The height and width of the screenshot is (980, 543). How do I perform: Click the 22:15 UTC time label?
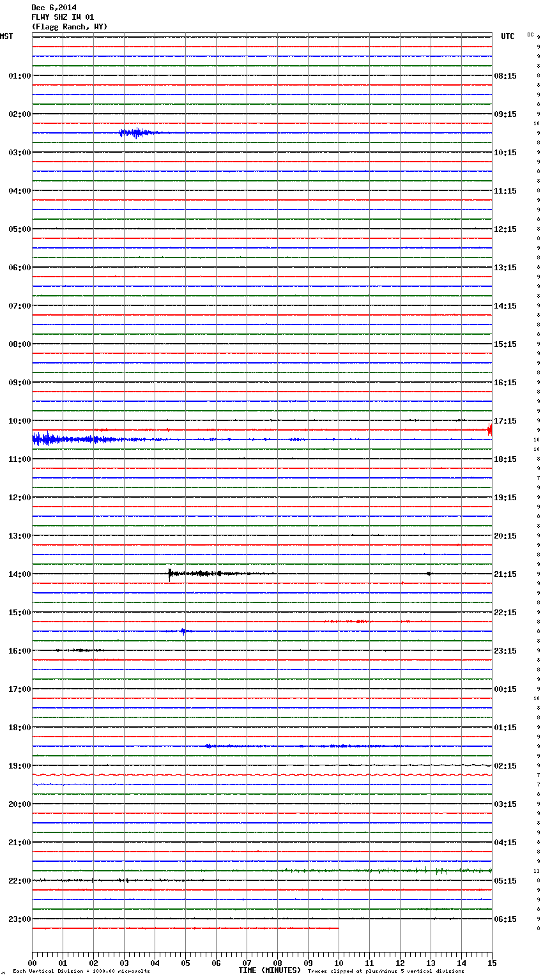[x=505, y=613]
